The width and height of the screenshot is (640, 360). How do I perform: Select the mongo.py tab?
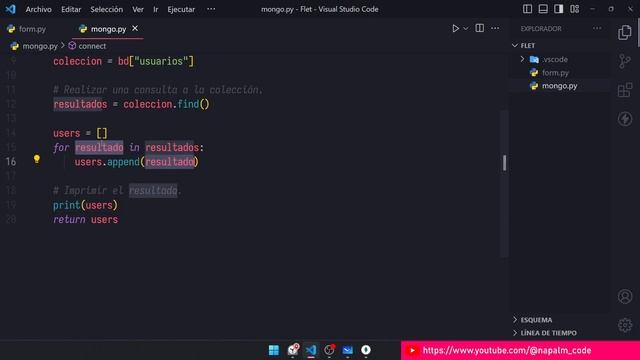coord(108,29)
